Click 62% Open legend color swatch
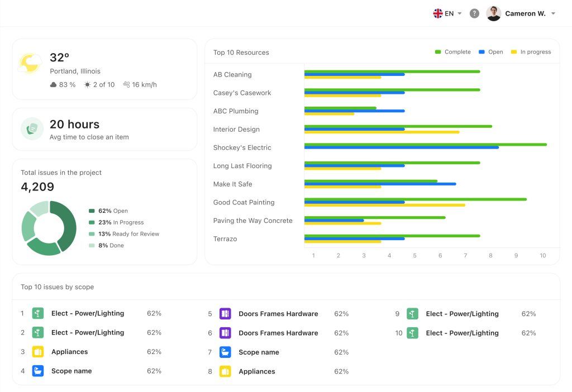This screenshot has width=572, height=392. pos(92,211)
